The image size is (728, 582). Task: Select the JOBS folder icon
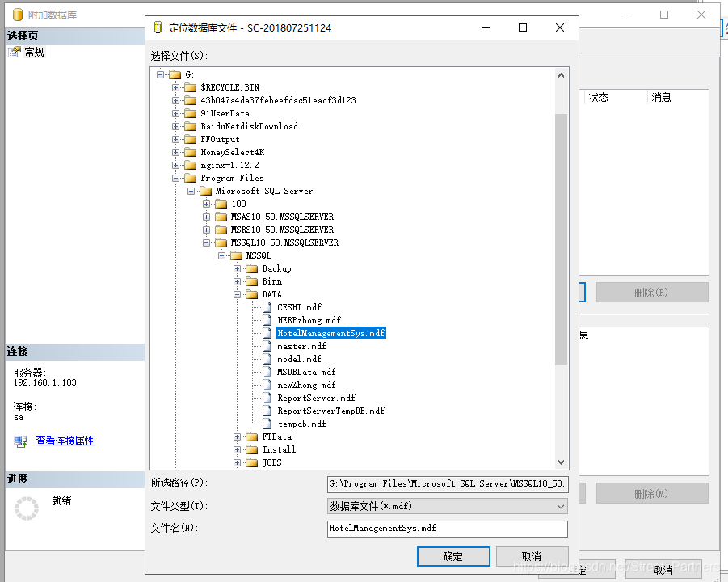(251, 462)
